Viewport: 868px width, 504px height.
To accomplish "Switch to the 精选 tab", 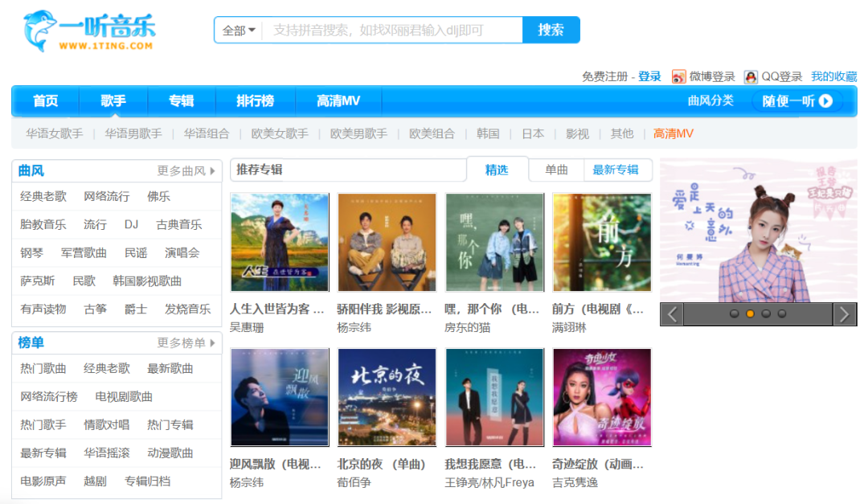I will [497, 170].
